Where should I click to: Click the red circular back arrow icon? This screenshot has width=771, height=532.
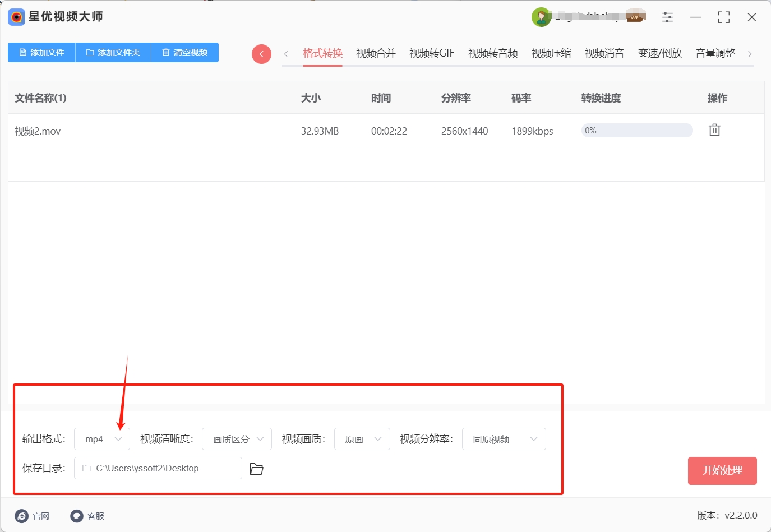pyautogui.click(x=261, y=54)
